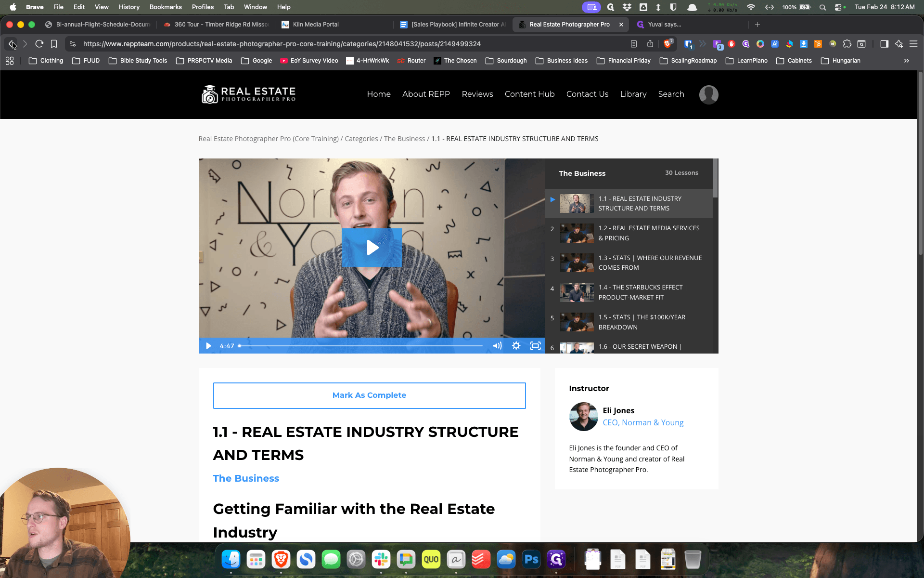Viewport: 924px width, 578px height.
Task: Enter fullscreen on the video player
Action: point(535,346)
